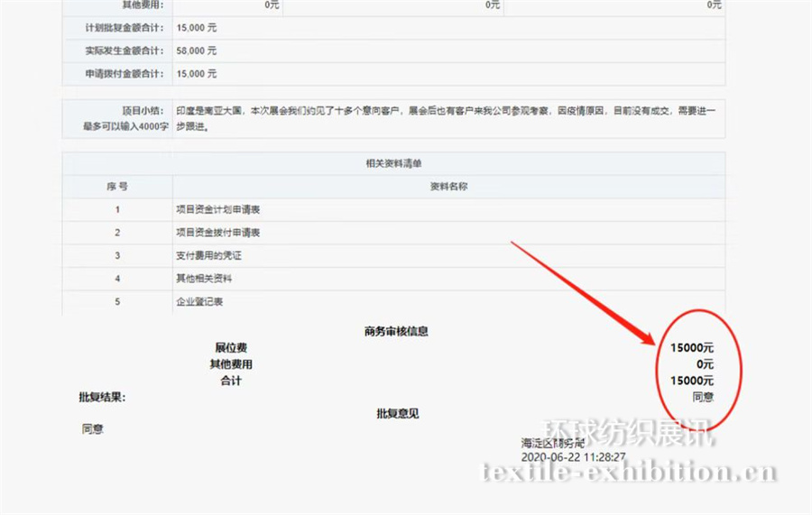Click the 实际发生金额合计 label
Screen dimensions: 812x515
pos(123,51)
